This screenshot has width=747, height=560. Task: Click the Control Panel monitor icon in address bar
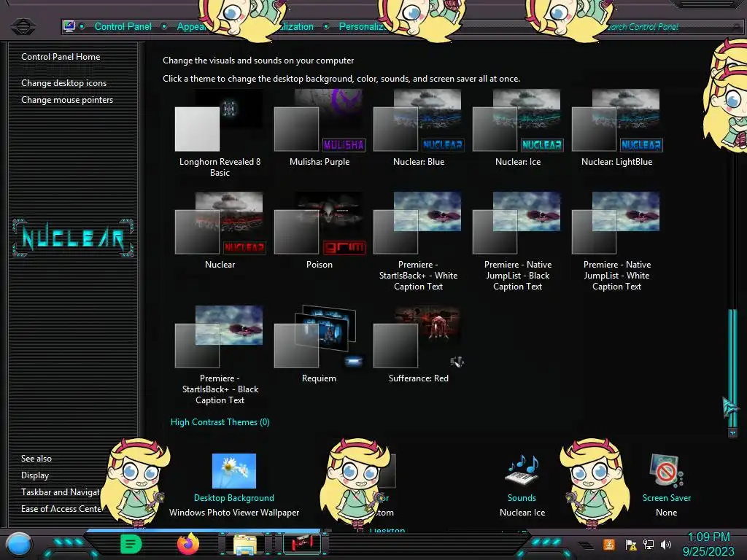pyautogui.click(x=69, y=26)
